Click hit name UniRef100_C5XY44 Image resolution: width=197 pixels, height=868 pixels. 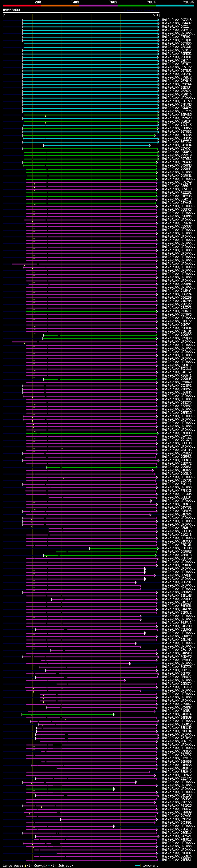click(177, 84)
